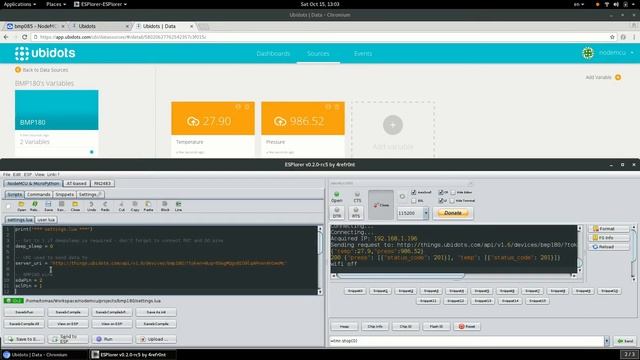This screenshot has height=360, width=640.
Task: Bookmark page with star icon
Action: coord(612,37)
